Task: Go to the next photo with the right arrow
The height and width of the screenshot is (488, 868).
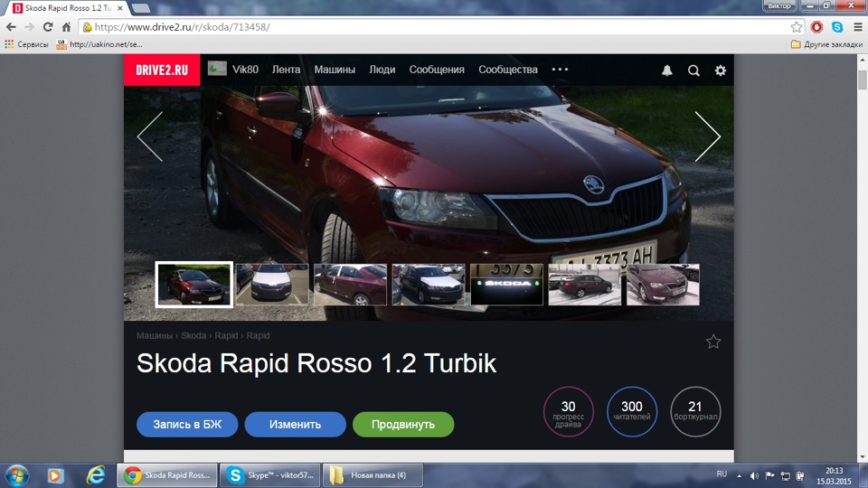Action: tap(708, 136)
